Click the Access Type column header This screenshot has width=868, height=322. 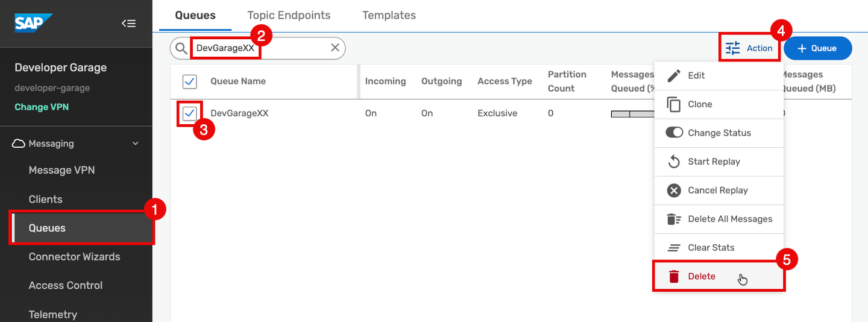[505, 81]
